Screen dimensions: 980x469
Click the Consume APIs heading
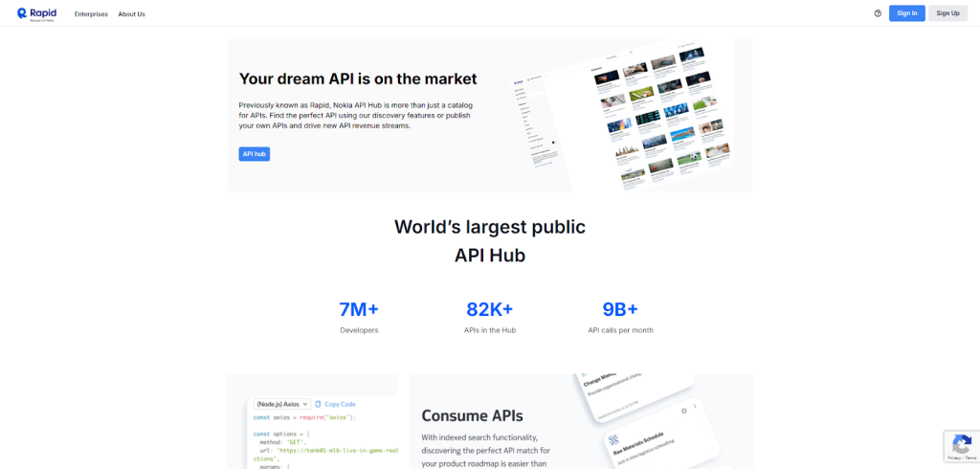472,415
